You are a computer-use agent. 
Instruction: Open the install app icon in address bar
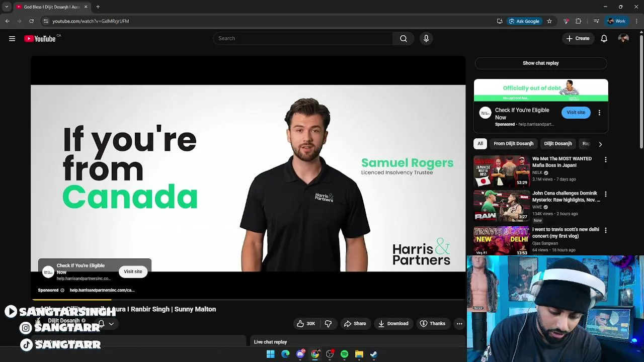[500, 21]
